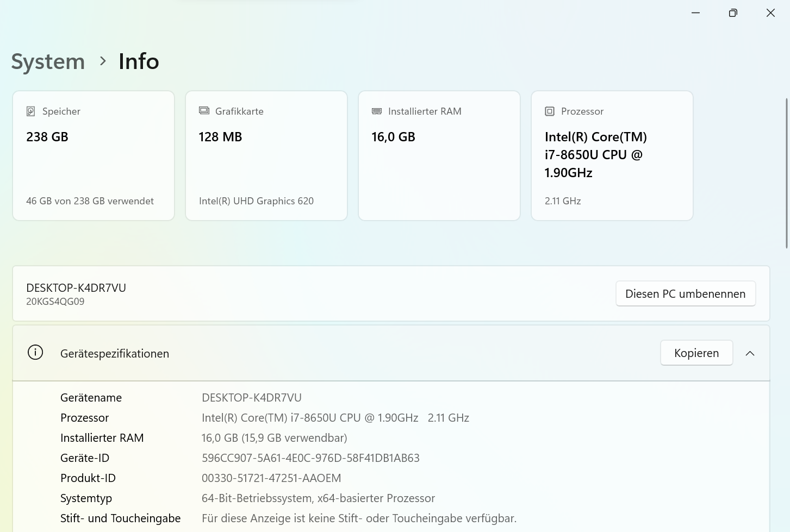Viewport: 790px width, 532px height.
Task: Click the RAM icon beside Installierter RAM
Action: [377, 111]
